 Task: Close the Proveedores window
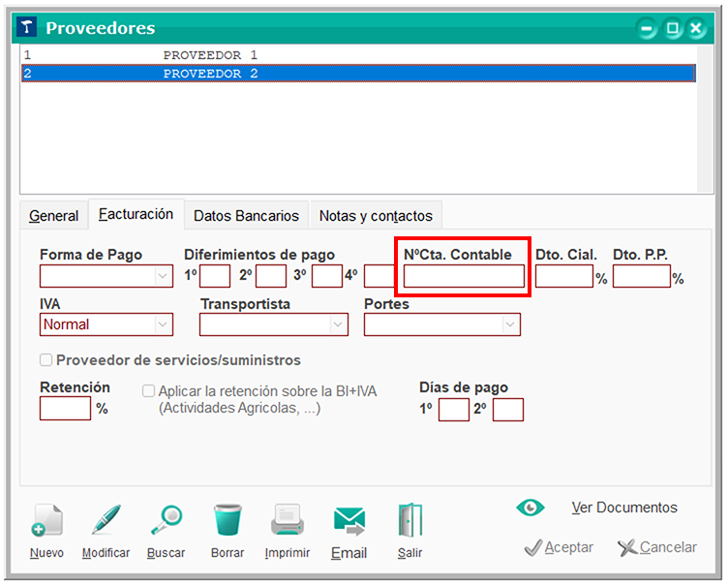[695, 28]
